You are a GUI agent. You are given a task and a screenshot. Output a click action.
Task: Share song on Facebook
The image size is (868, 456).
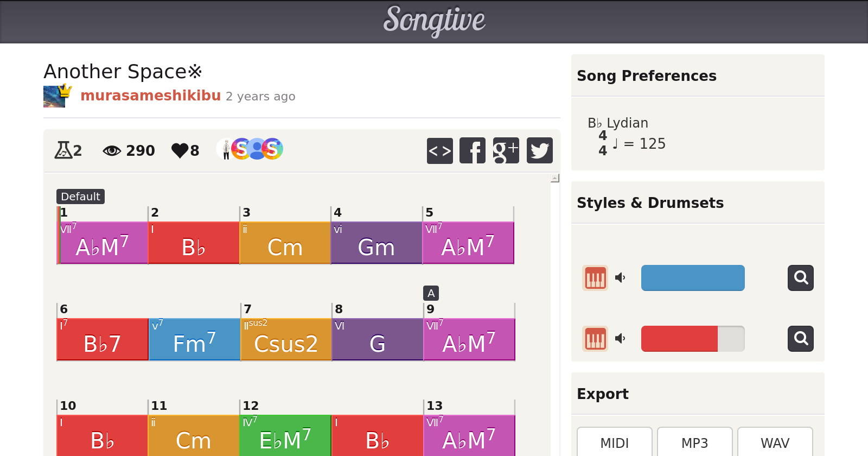click(473, 150)
